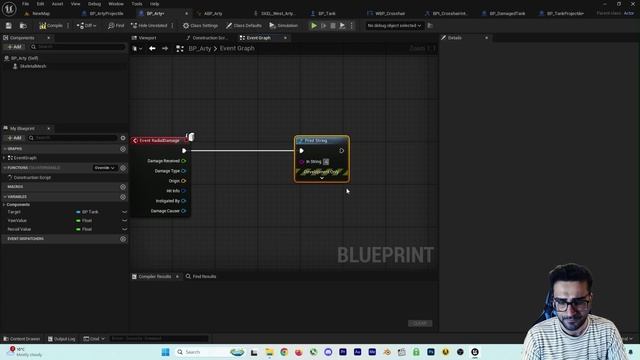Collapse the FUNCTIONS section
This screenshot has width=640, height=360.
(x=5, y=168)
